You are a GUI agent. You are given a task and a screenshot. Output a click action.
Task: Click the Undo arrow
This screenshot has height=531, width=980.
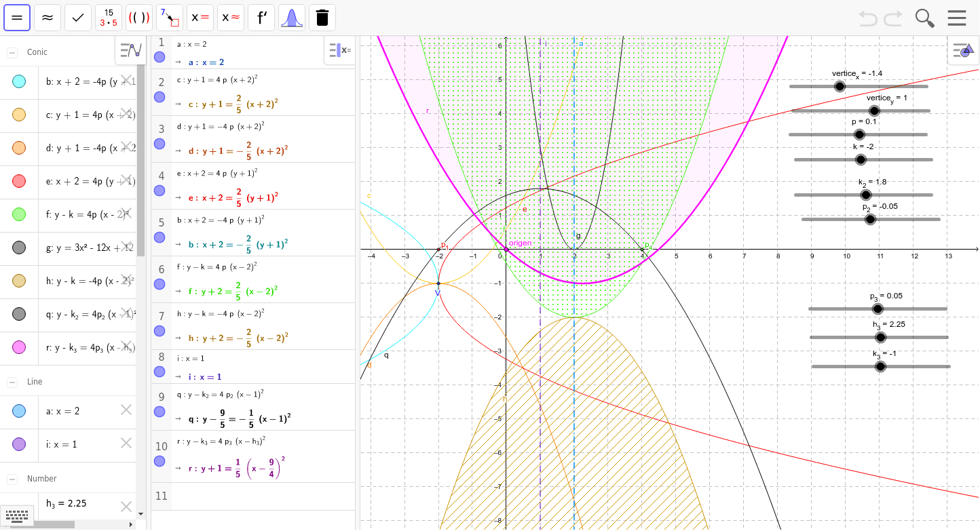(868, 18)
